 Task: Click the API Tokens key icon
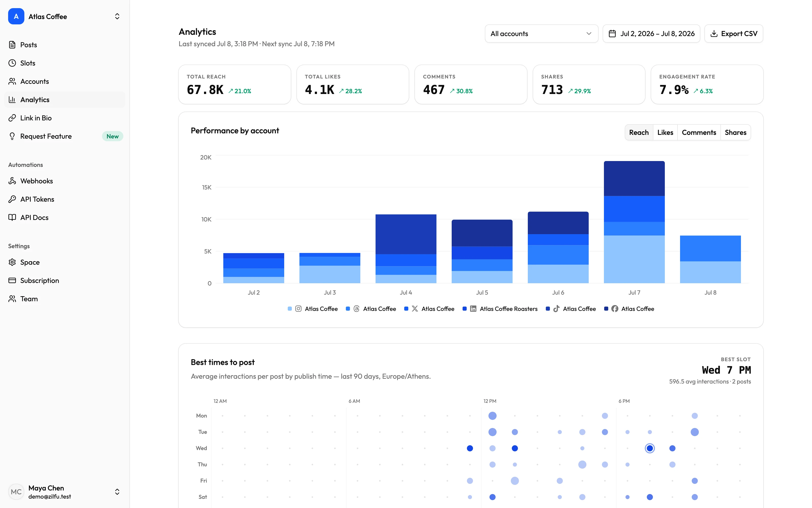pos(12,199)
